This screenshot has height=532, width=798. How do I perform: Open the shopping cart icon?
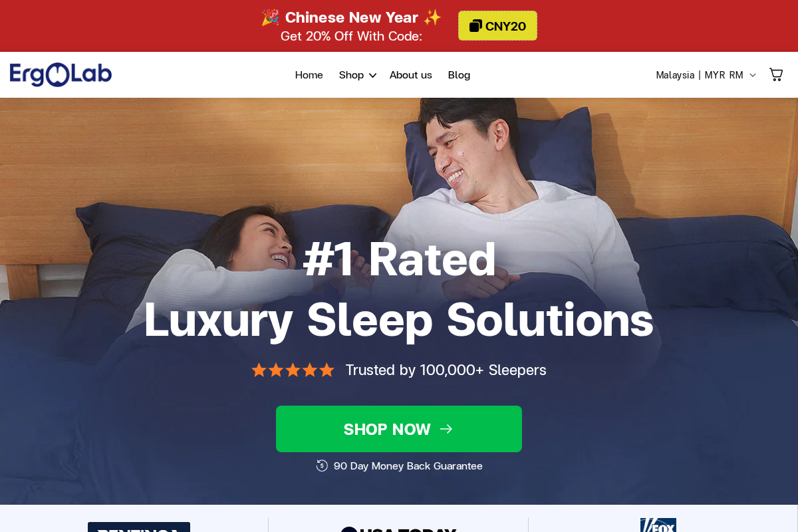click(776, 74)
